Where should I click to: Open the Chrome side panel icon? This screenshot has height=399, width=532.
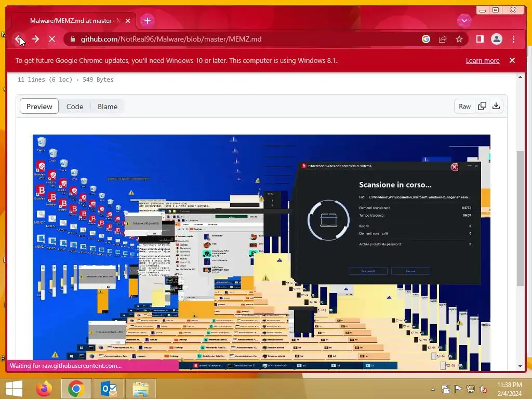click(x=480, y=39)
